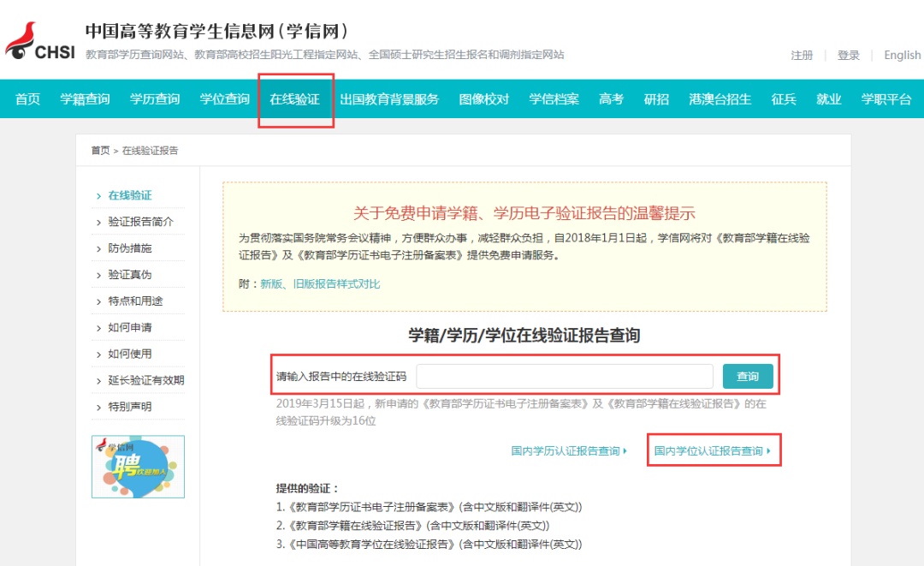
Task: Open the 在线验证 navigation tab
Action: click(x=294, y=99)
